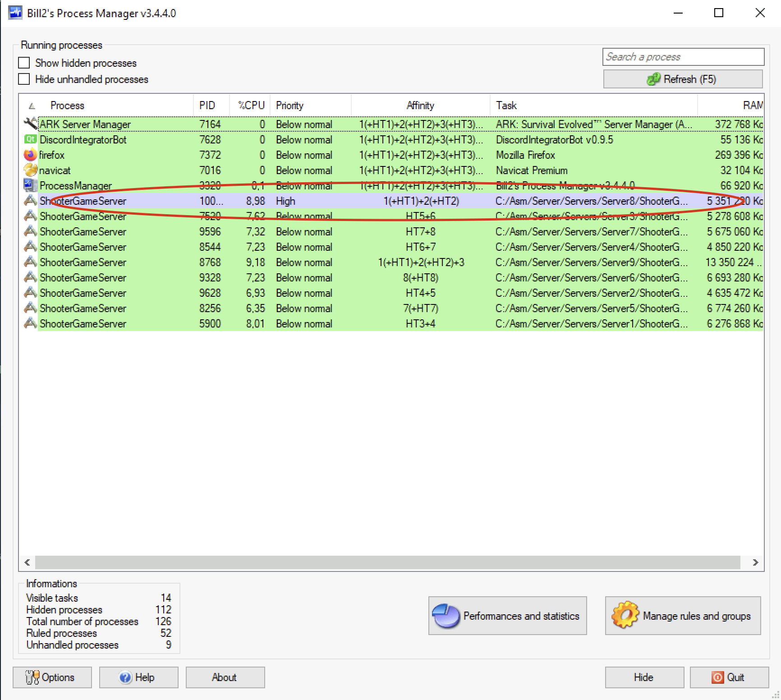This screenshot has height=700, width=781.
Task: Show the About dialog
Action: coord(225,677)
